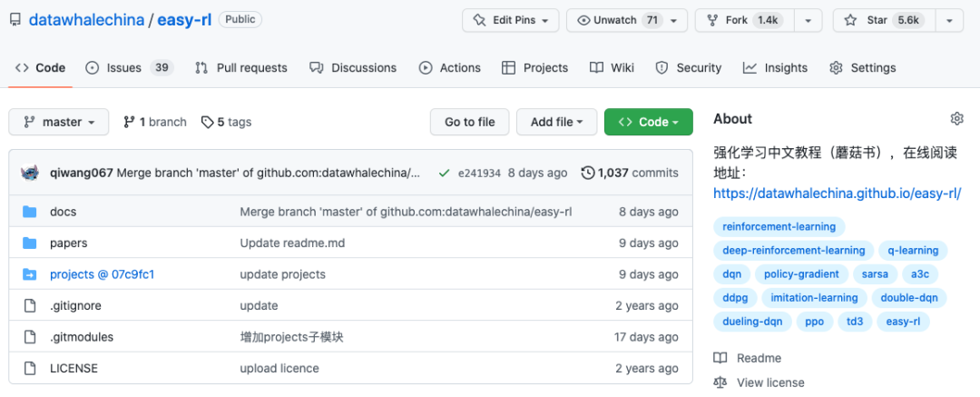Open the Projects tab
Image resolution: width=980 pixels, height=397 pixels.
point(535,67)
